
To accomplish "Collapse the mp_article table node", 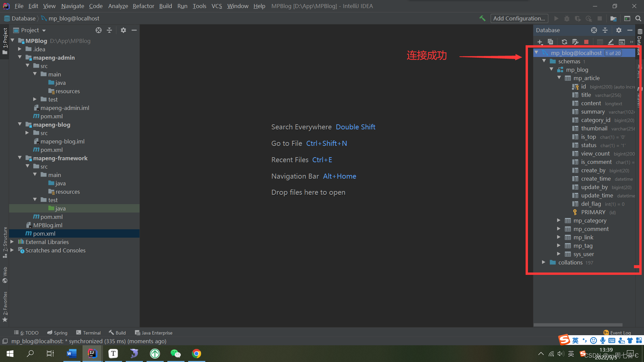I will coord(559,78).
